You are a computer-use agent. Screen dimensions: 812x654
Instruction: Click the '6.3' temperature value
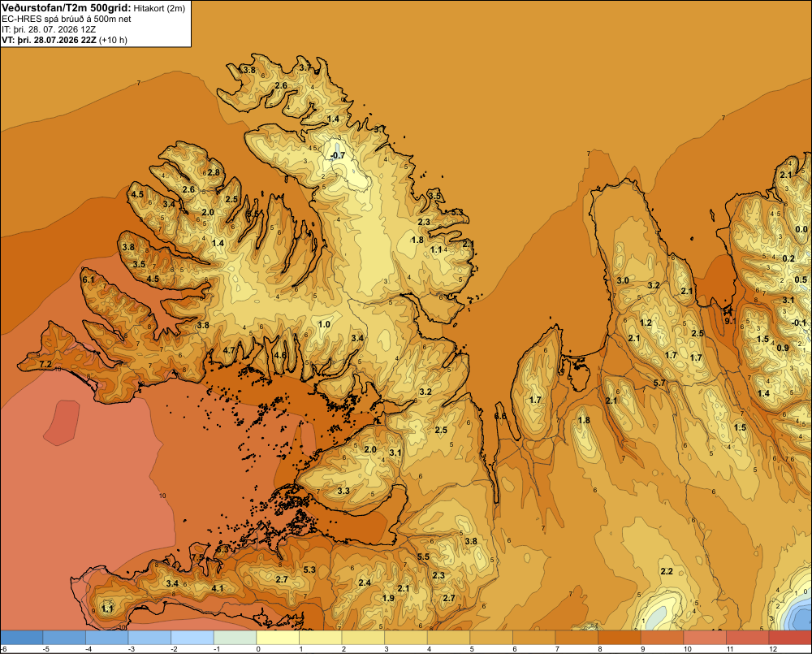tap(222, 549)
